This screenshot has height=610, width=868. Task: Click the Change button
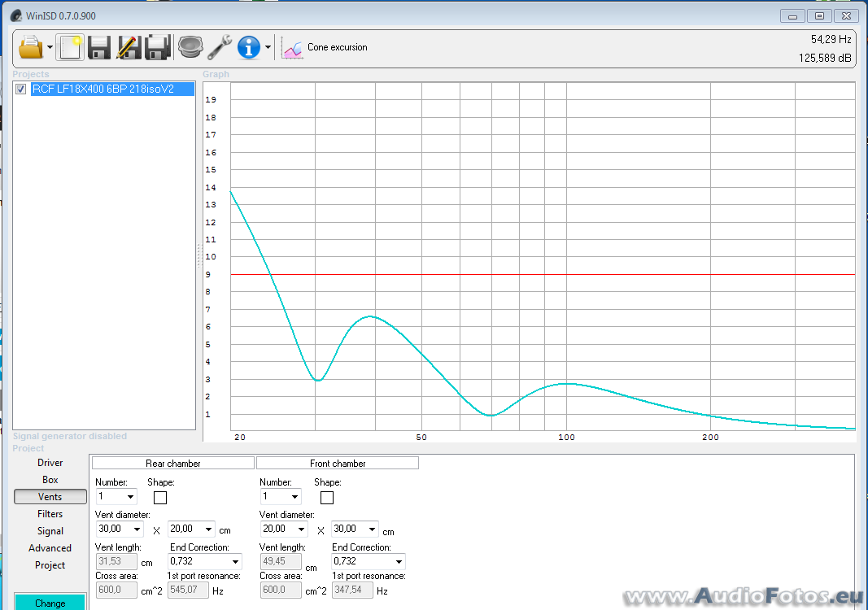click(50, 602)
